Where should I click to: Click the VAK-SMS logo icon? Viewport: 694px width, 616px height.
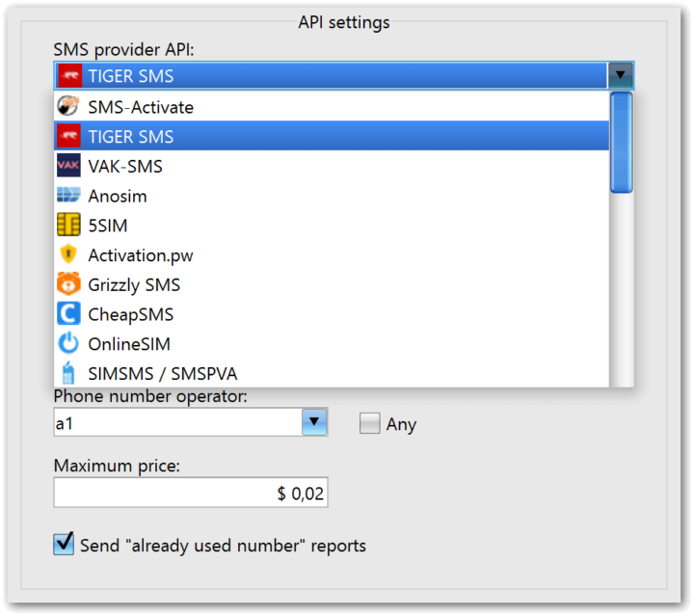tap(68, 166)
